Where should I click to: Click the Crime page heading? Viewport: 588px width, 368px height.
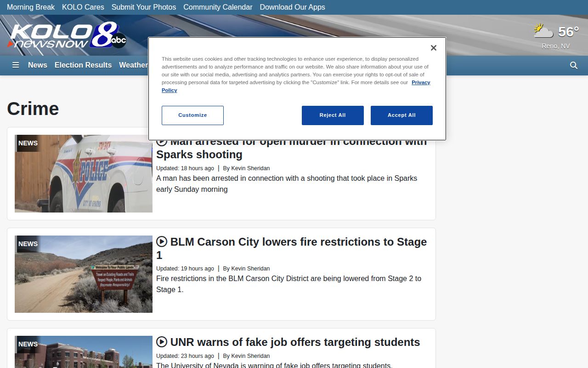[33, 109]
